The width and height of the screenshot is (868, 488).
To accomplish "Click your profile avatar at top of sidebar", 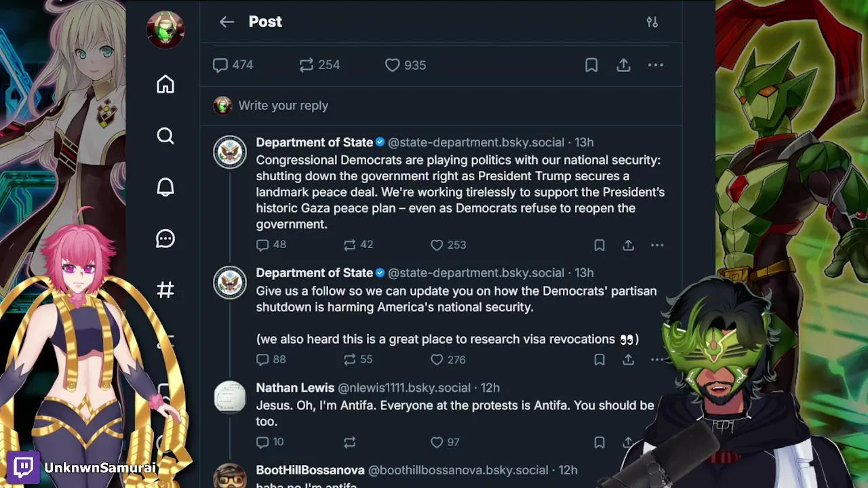I will point(165,30).
